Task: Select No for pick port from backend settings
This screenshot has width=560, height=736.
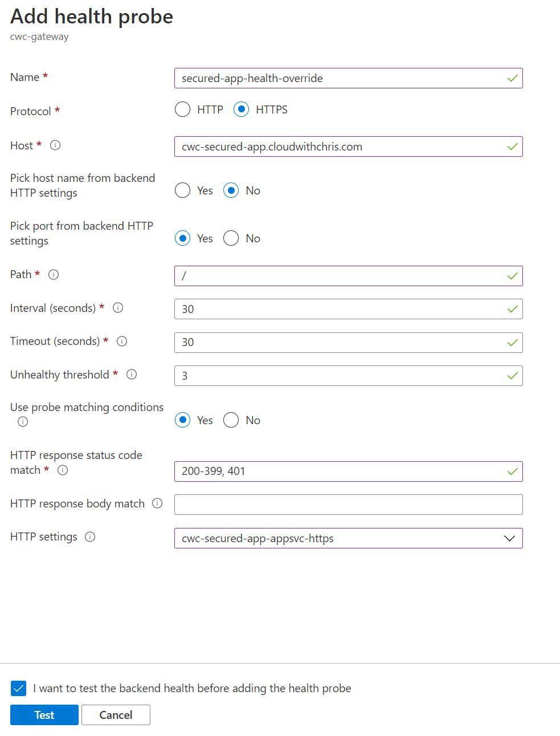Action: coord(231,238)
